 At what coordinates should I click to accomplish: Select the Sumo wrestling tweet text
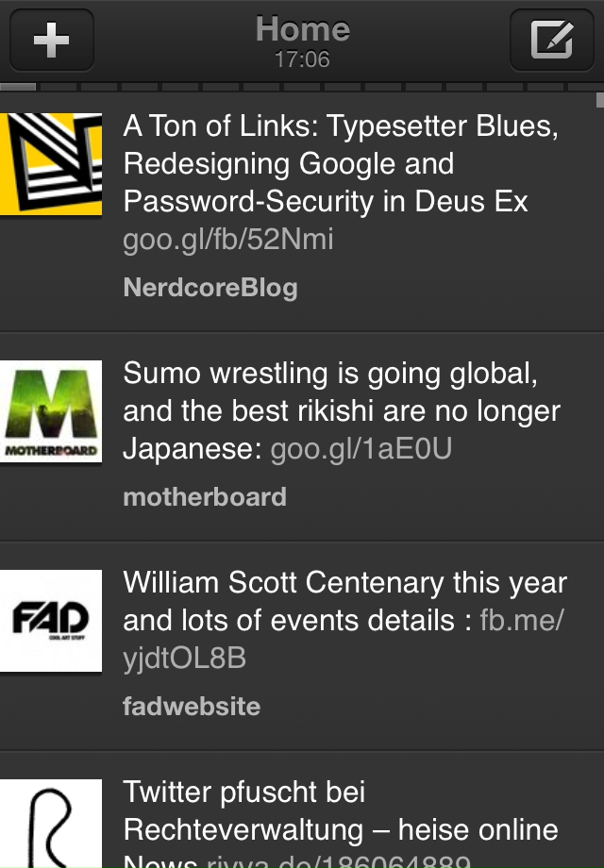click(342, 392)
